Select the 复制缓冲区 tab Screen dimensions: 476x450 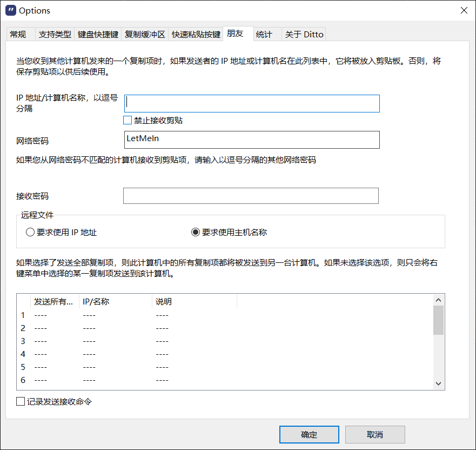144,35
